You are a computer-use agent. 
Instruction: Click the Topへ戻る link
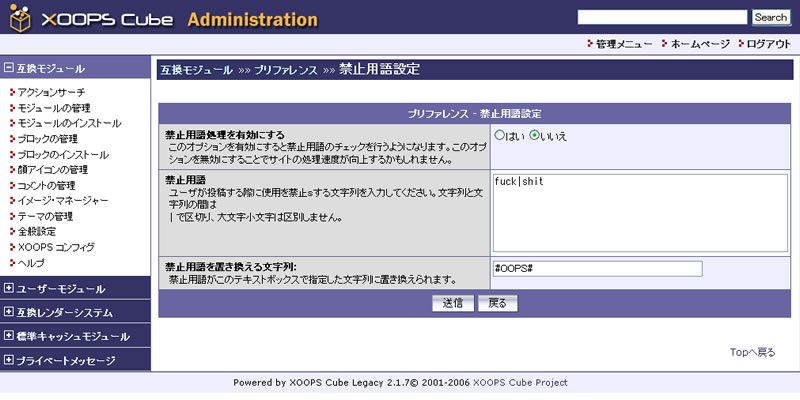pos(752,352)
